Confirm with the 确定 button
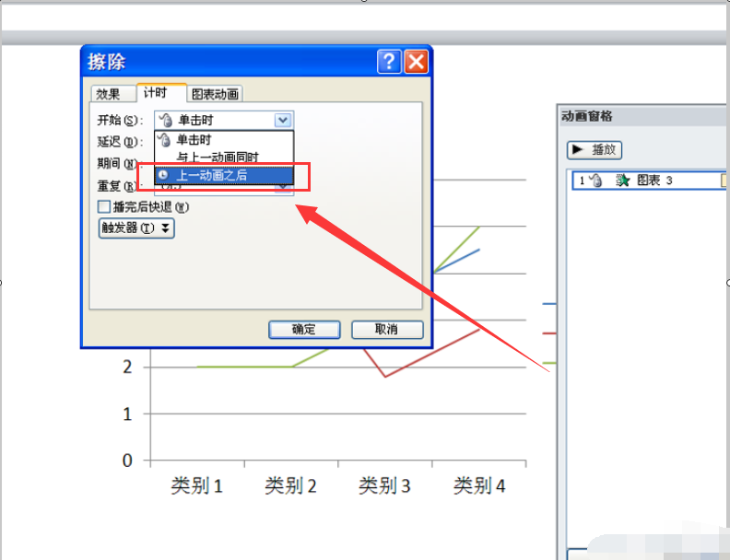The height and width of the screenshot is (560, 730). 304,330
